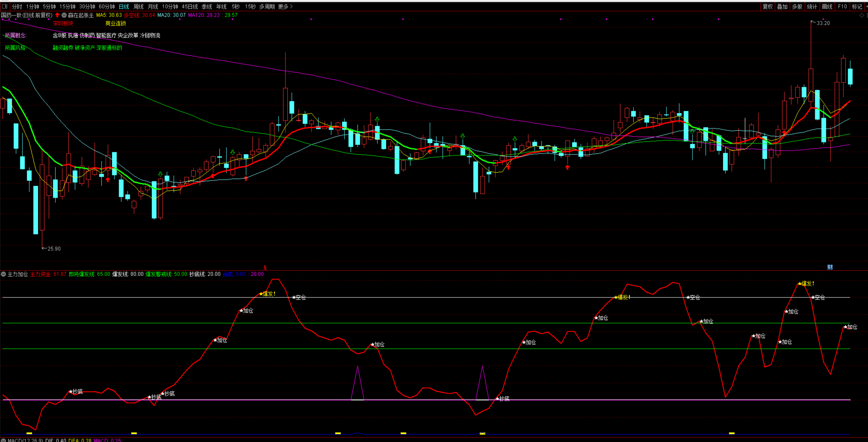Open the indicator dropdown next to 赢在起涨主
The width and height of the screenshot is (868, 442).
64,15
